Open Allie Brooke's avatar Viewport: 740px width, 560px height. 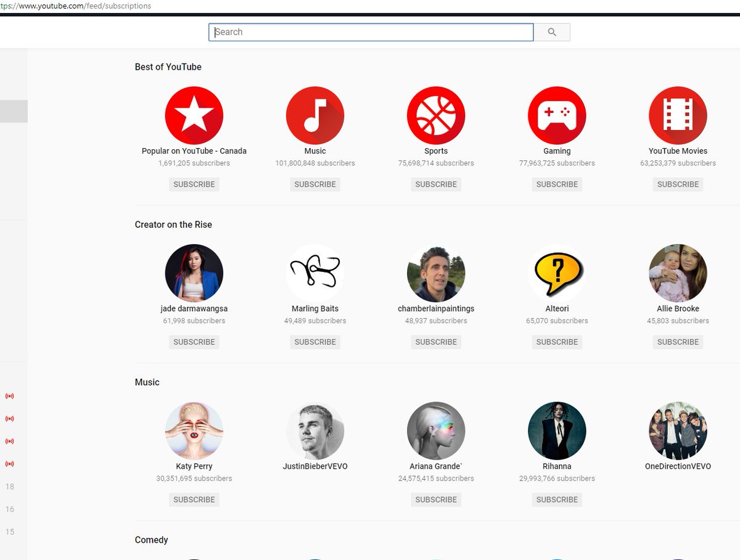point(678,273)
